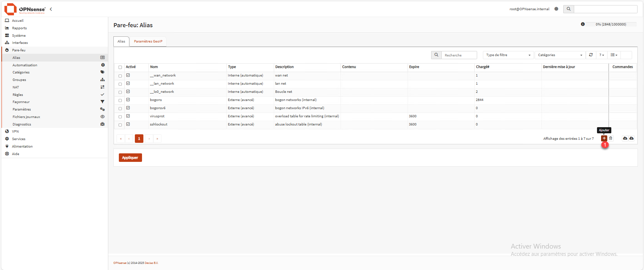
Task: Click the Appliquer button
Action: click(130, 158)
